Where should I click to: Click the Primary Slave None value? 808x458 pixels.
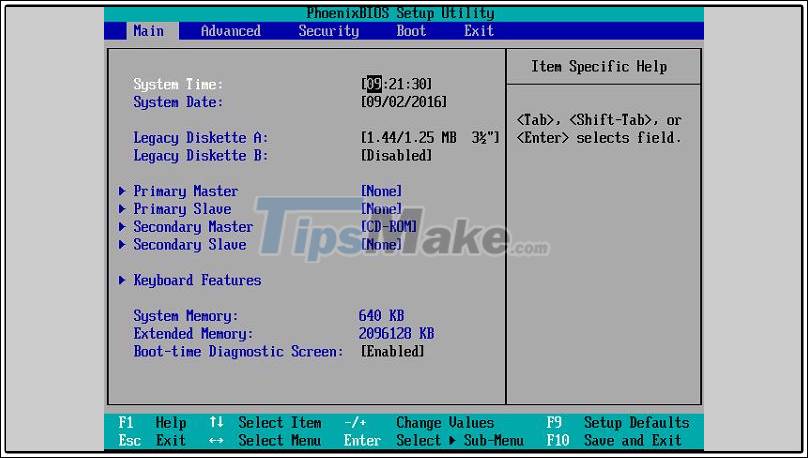pyautogui.click(x=381, y=209)
